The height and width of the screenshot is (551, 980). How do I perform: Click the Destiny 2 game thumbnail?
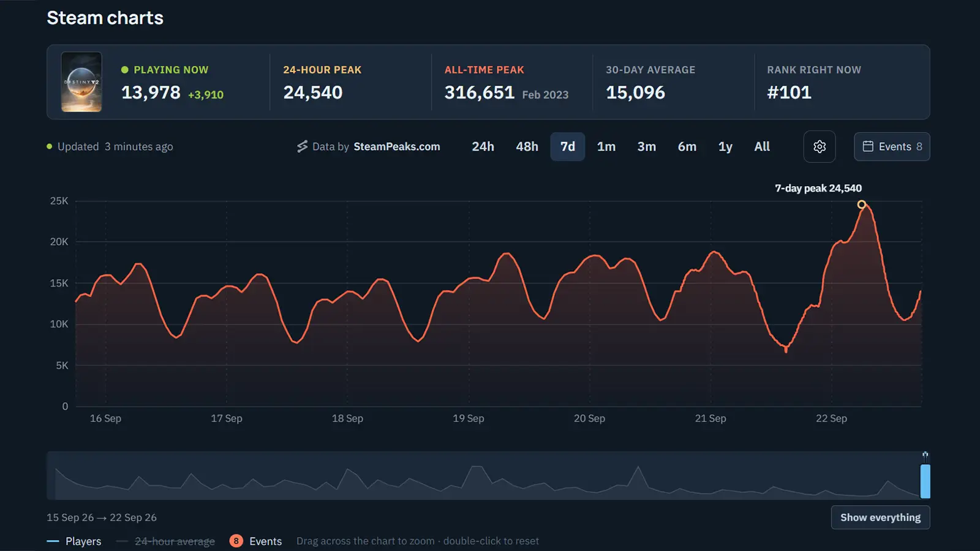pyautogui.click(x=81, y=82)
